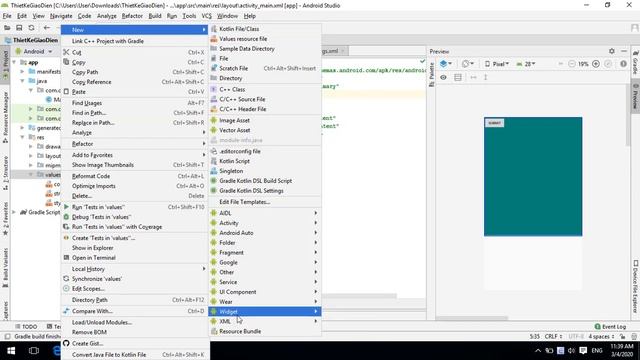
Task: Open orientation dropdown in Preview
Action: [467, 64]
